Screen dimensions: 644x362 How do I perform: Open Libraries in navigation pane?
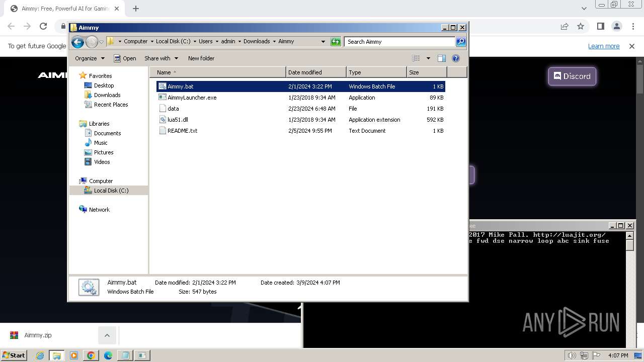click(99, 124)
